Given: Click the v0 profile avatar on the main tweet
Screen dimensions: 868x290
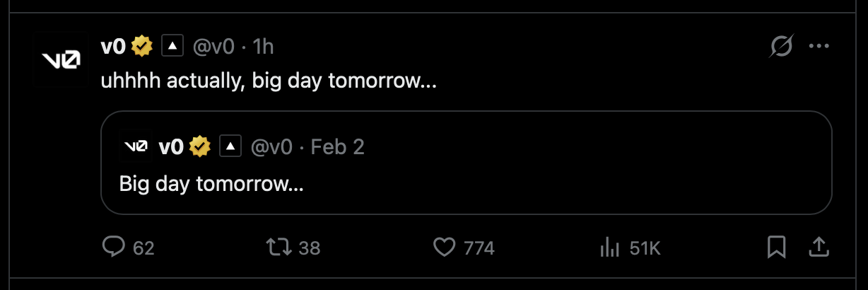Looking at the screenshot, I should click(60, 60).
